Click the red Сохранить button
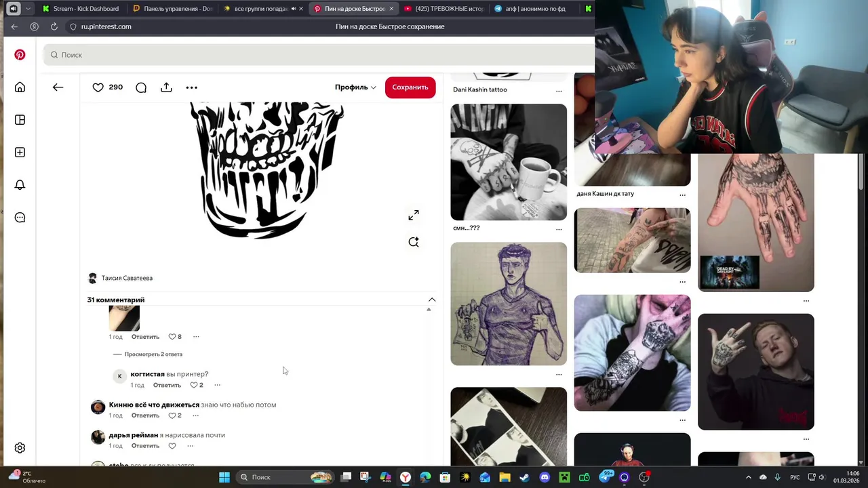Viewport: 868px width, 488px height. click(410, 87)
